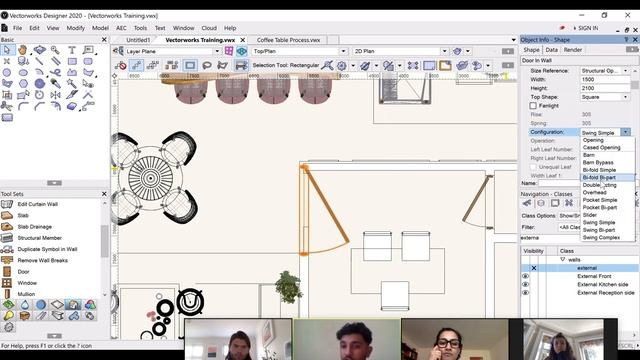Click the X visibility mark for external class
The width and height of the screenshot is (640, 360).
[x=534, y=268]
